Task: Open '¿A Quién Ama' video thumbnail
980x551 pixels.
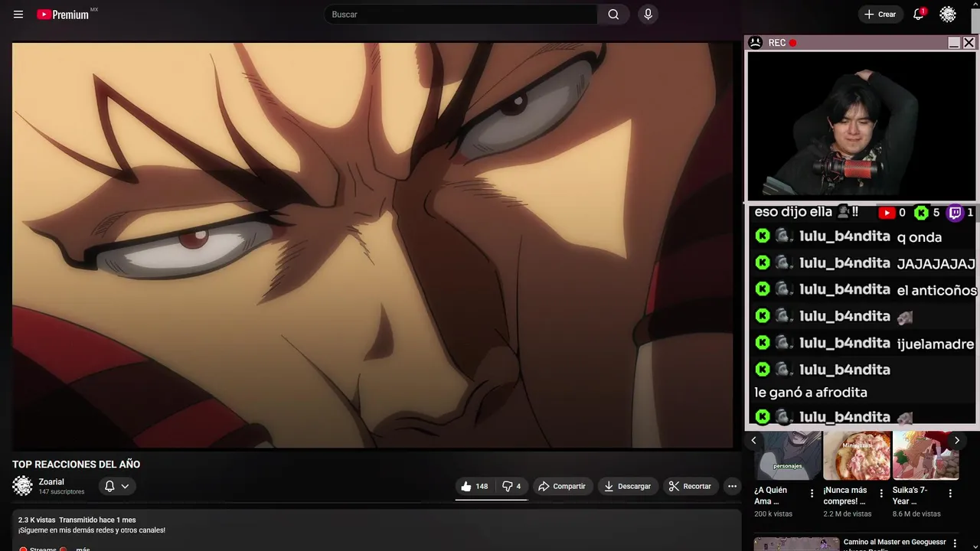Action: click(x=787, y=456)
